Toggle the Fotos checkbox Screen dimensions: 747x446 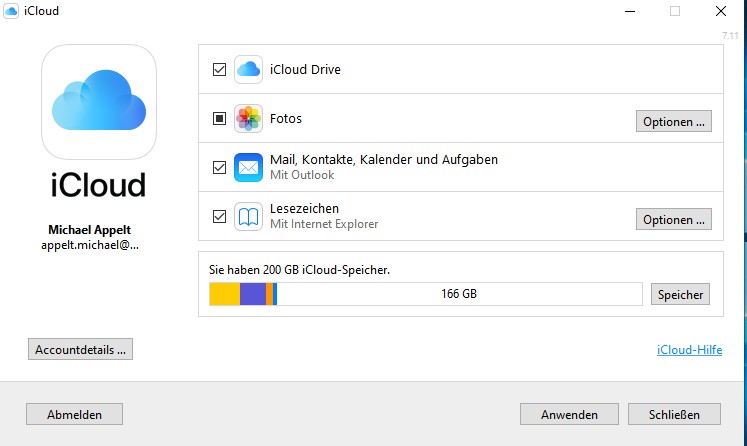click(x=220, y=119)
